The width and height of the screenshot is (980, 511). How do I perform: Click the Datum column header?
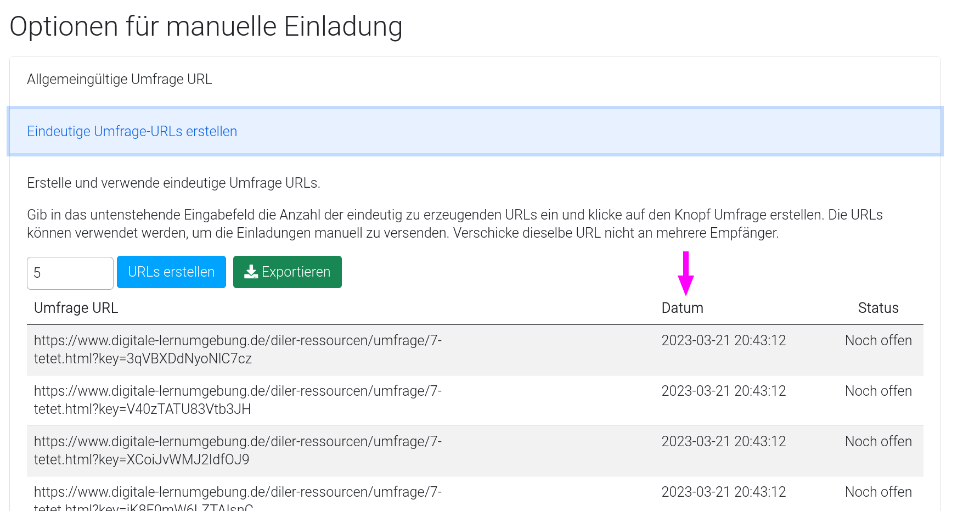(x=682, y=308)
